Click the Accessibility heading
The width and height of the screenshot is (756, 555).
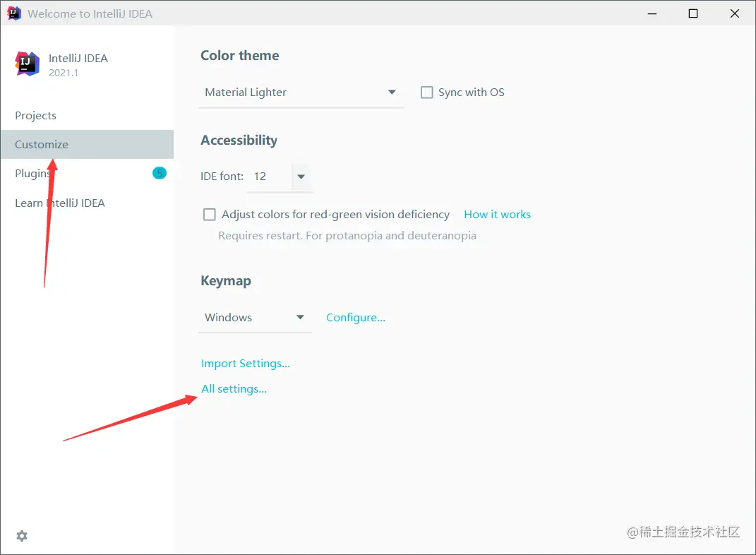tap(239, 141)
